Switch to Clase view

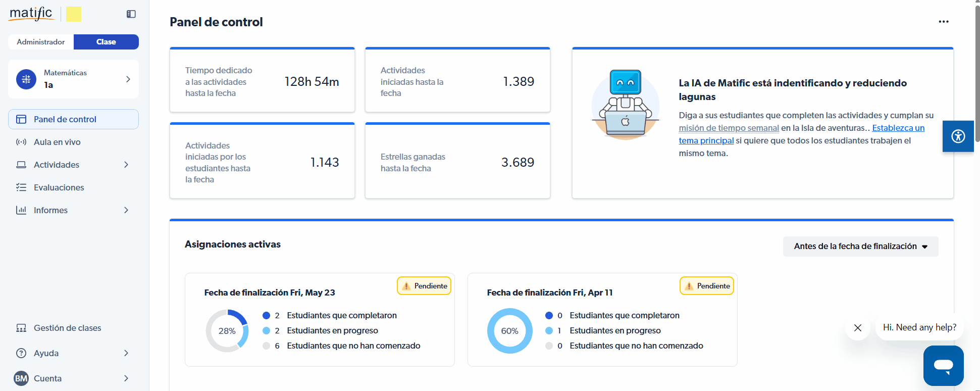[x=106, y=42]
